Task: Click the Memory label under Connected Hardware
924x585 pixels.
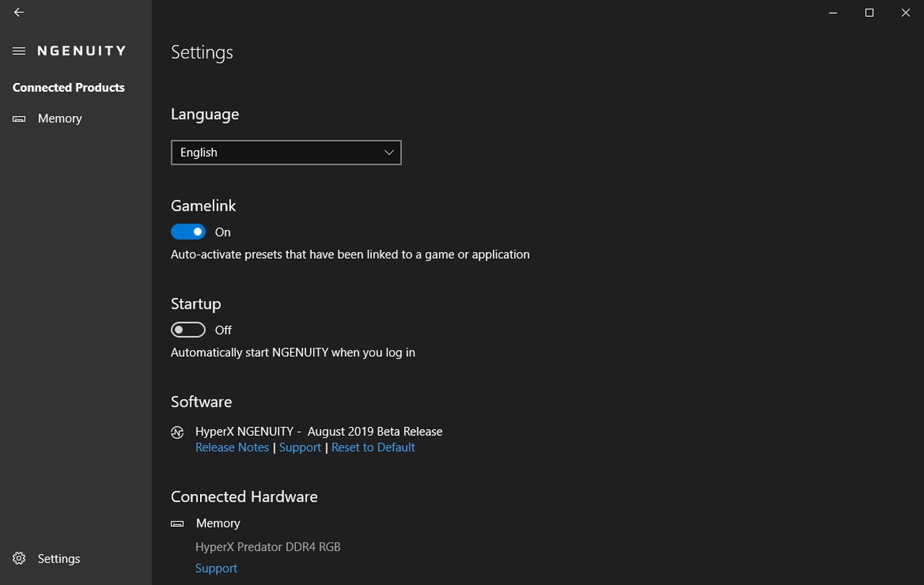Action: click(218, 524)
